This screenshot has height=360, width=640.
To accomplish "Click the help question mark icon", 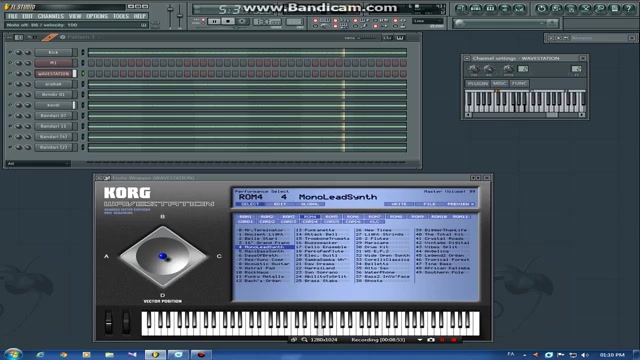I will [629, 9].
